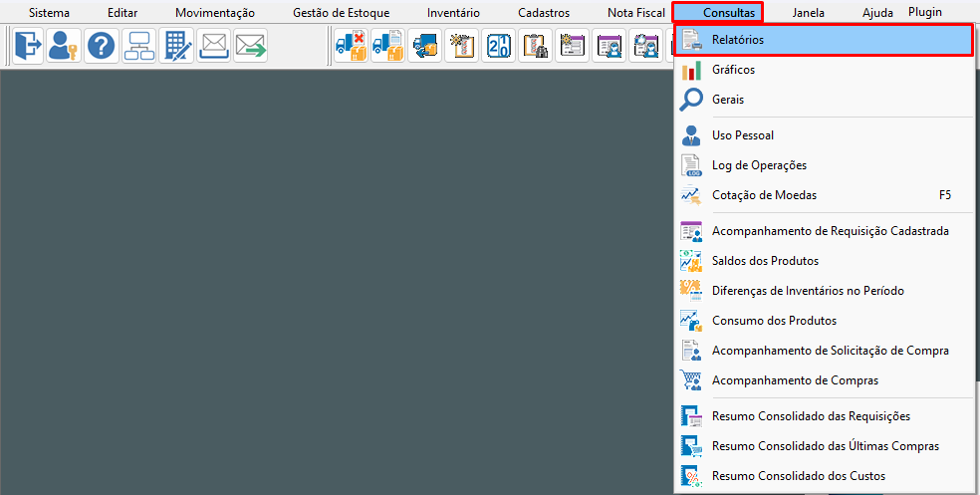Open the Janela menu
The height and width of the screenshot is (495, 980).
point(808,13)
